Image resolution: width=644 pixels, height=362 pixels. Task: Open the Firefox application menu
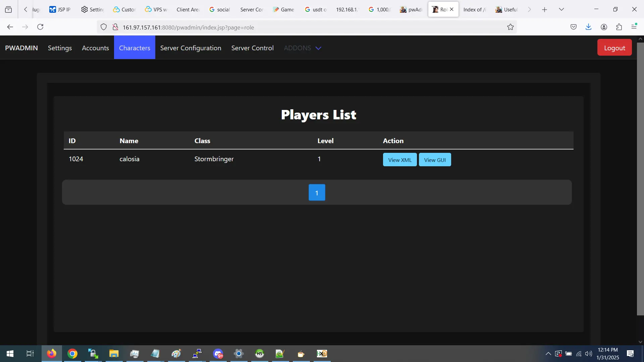click(634, 26)
